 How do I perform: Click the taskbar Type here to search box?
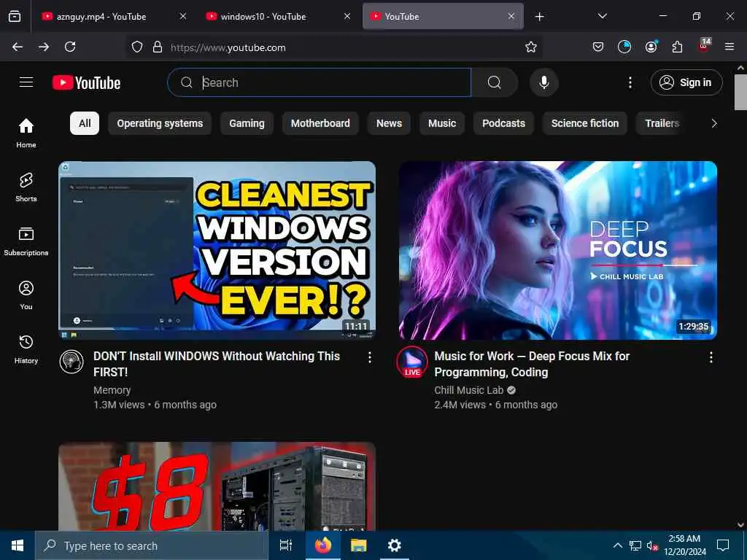(152, 545)
